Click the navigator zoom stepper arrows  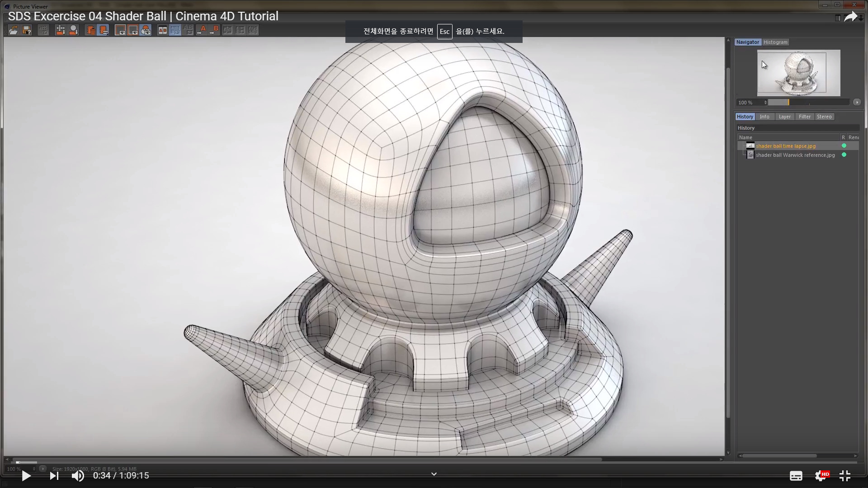[765, 103]
